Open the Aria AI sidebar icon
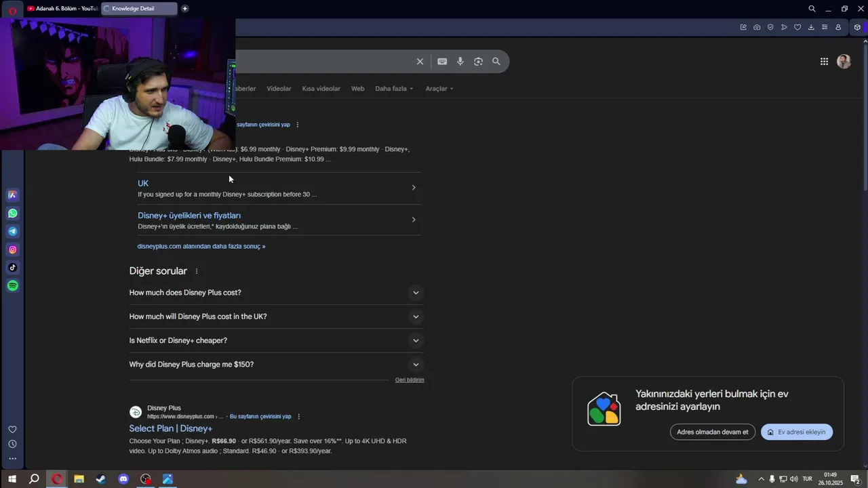The width and height of the screenshot is (868, 488). coord(12,195)
